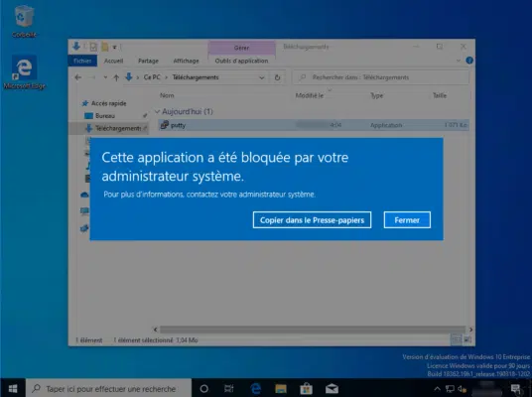Click Copier dans le Presse-papiers button
This screenshot has height=397, width=532.
(x=312, y=220)
